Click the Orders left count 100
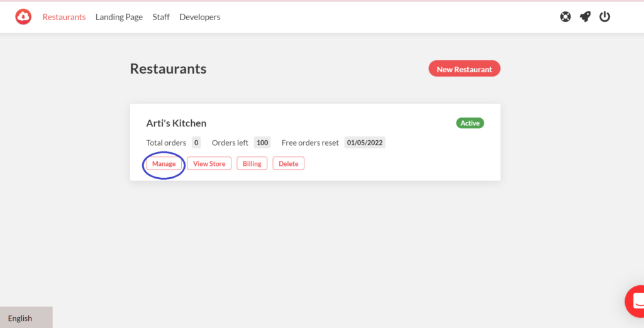The image size is (644, 328). [262, 143]
